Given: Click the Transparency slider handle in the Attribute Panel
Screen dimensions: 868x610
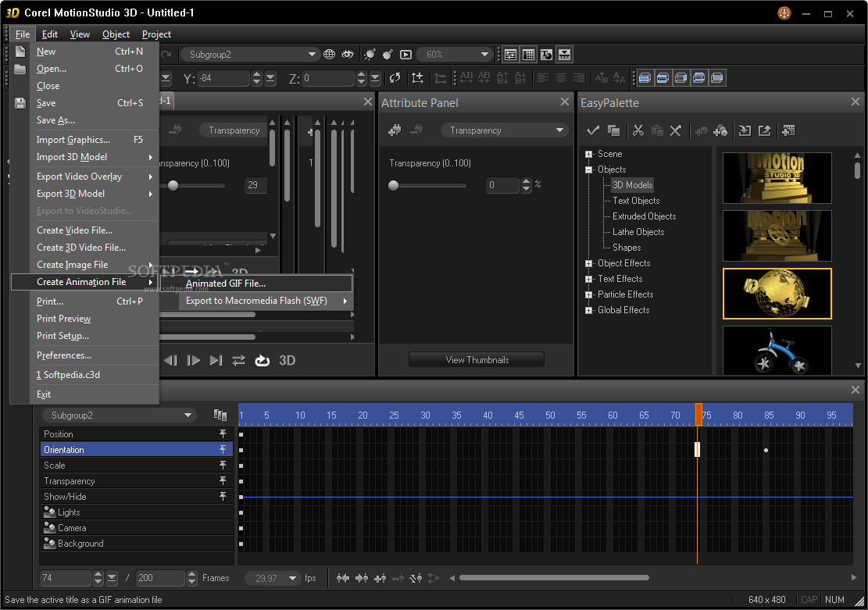Looking at the screenshot, I should click(394, 185).
